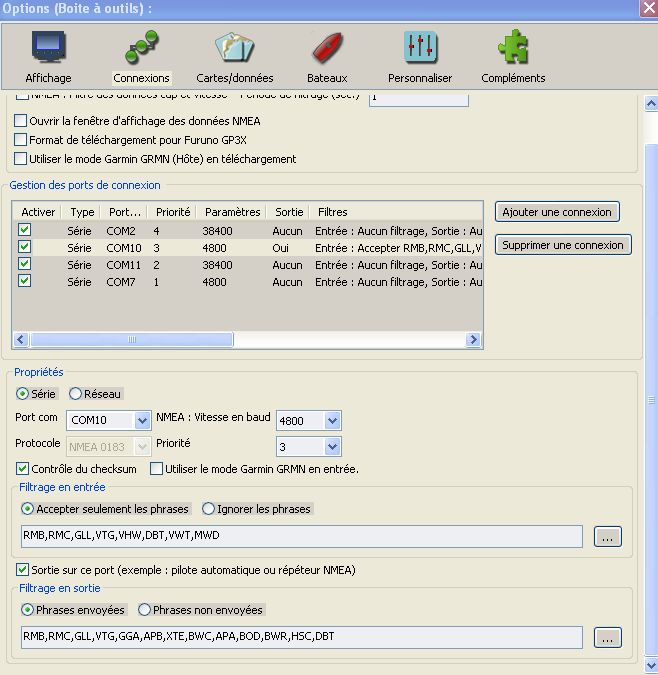Expand the Priorité dropdown

(x=333, y=447)
